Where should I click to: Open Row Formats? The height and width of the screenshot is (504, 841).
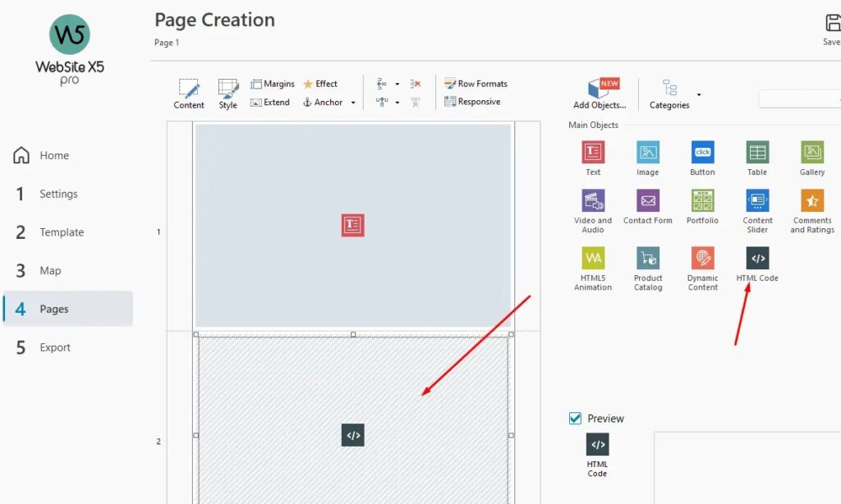click(x=476, y=84)
